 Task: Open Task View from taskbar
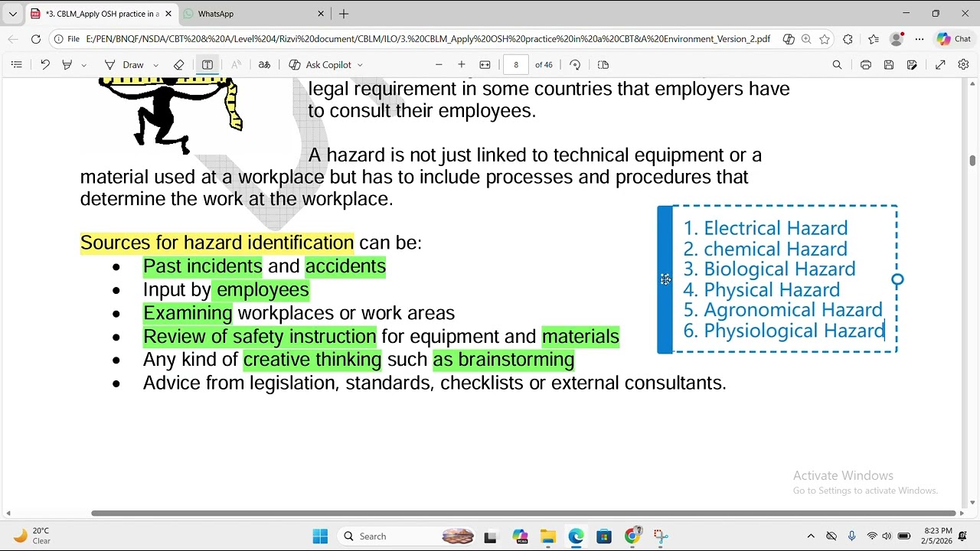[x=490, y=536]
